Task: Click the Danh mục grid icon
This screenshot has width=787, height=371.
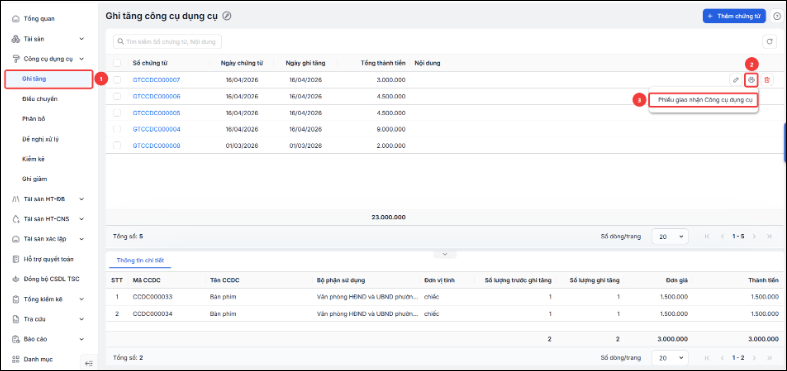Action: tap(15, 359)
